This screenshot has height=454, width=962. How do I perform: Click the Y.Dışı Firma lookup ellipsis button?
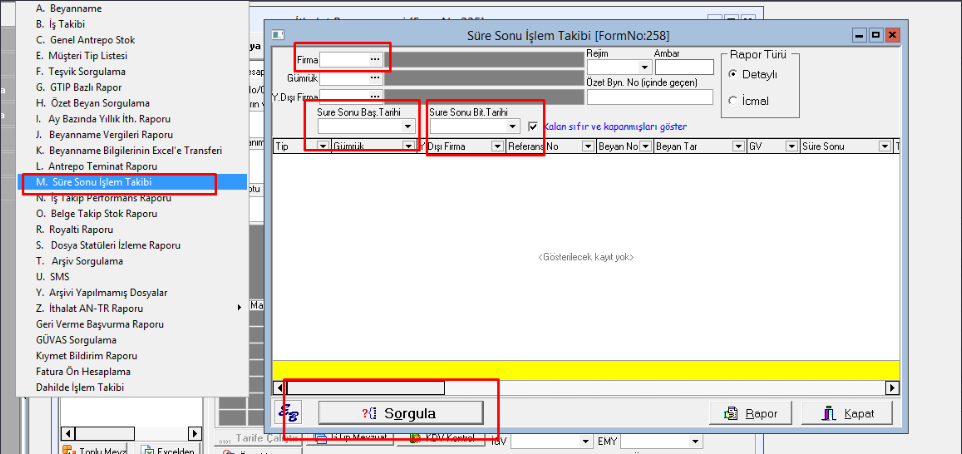(x=375, y=97)
